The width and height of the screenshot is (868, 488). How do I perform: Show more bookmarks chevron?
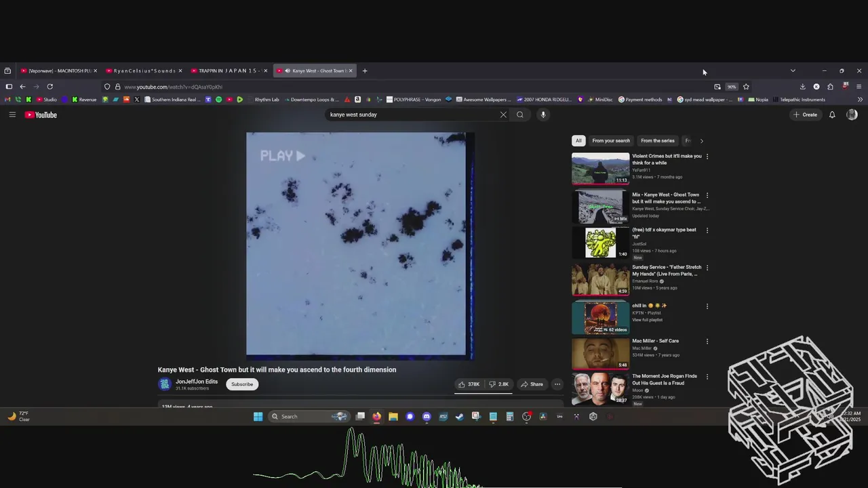coord(860,100)
